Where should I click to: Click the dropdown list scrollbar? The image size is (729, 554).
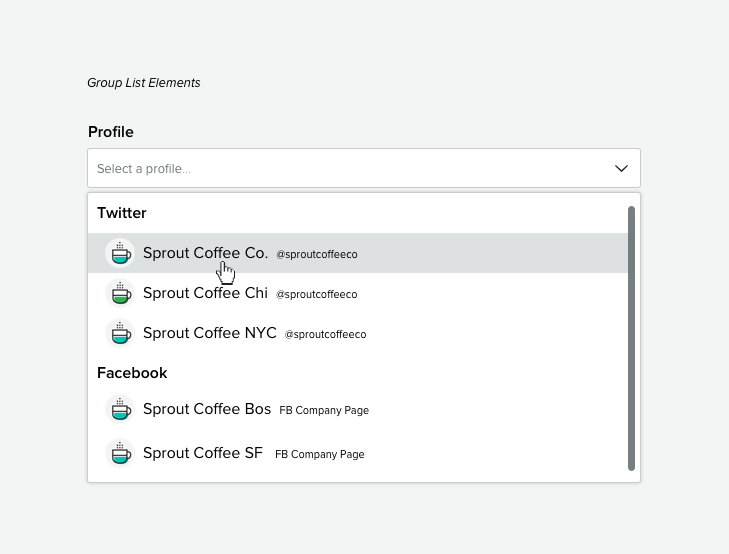pos(631,338)
